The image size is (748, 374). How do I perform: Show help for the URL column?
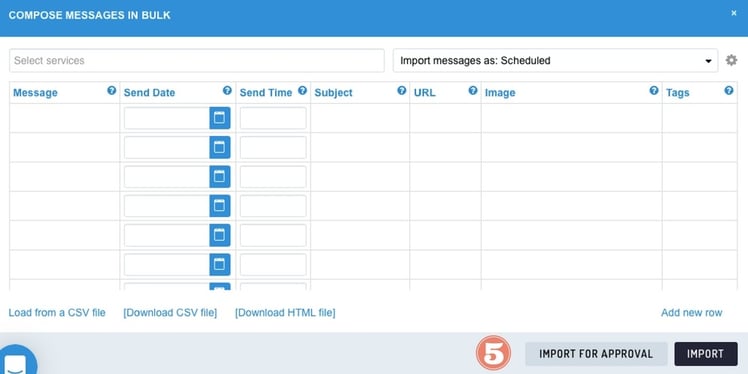click(473, 91)
